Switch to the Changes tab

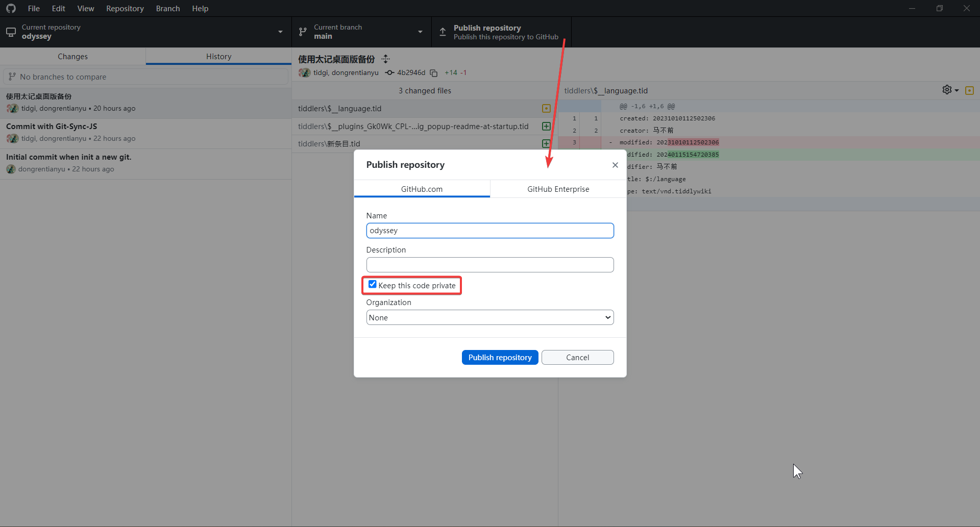tap(72, 56)
